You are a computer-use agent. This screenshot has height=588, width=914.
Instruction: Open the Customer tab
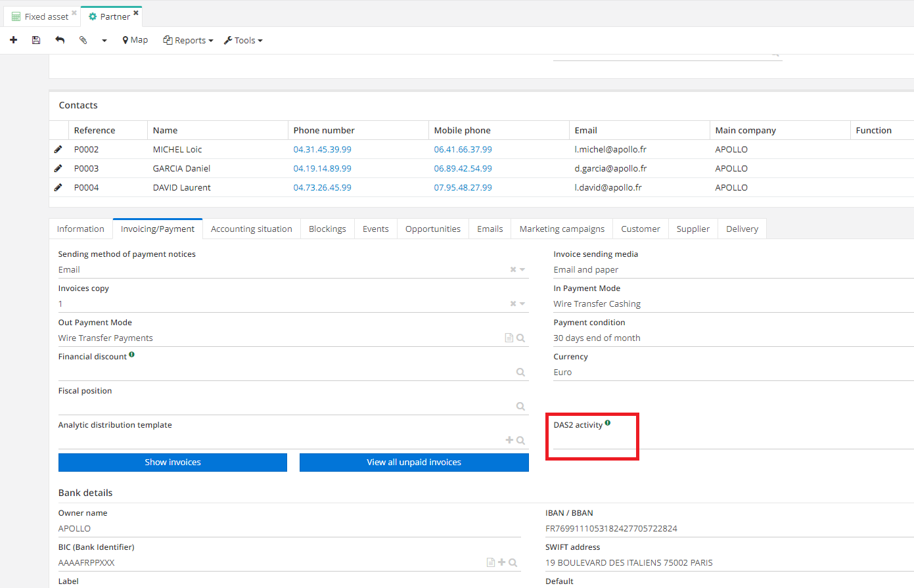[641, 229]
